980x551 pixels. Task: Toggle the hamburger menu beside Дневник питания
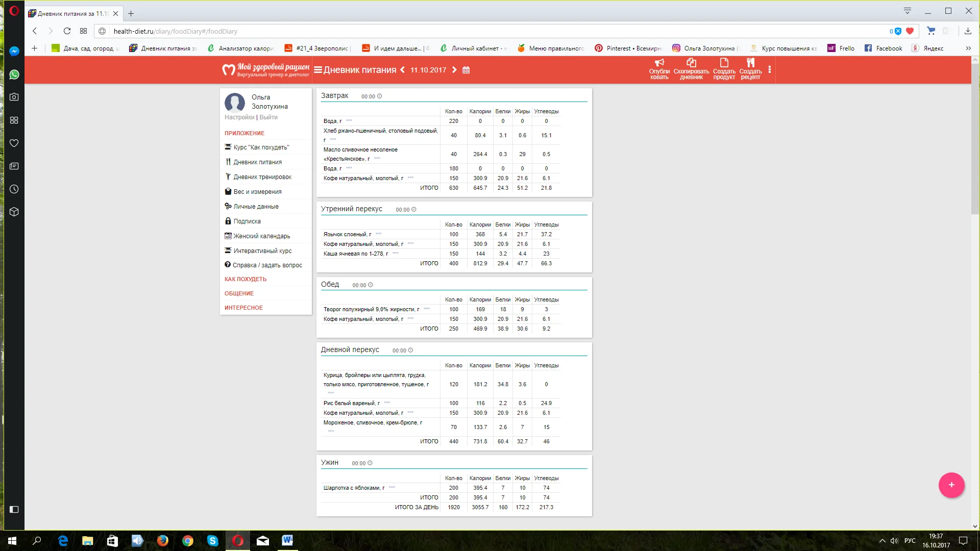[318, 70]
